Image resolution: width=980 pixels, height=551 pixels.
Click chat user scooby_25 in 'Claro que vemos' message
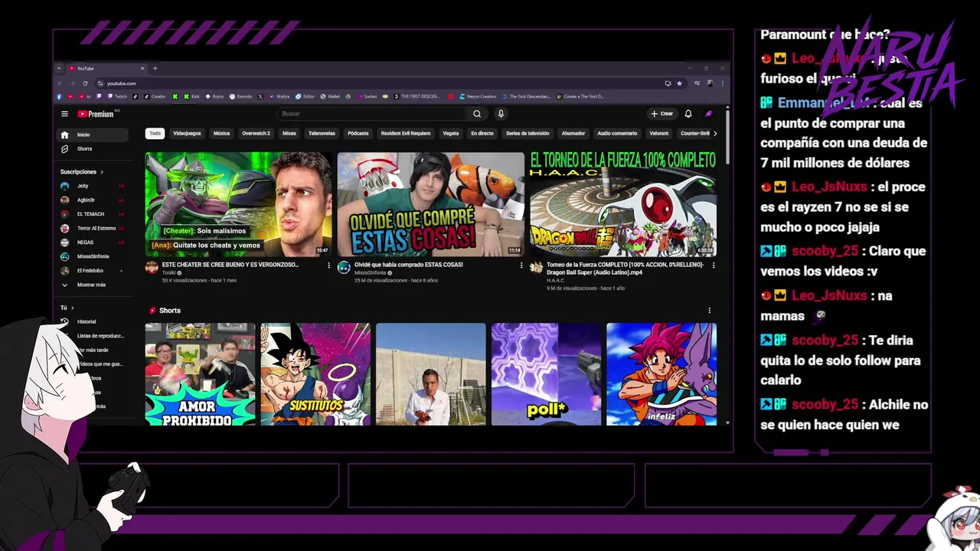825,251
